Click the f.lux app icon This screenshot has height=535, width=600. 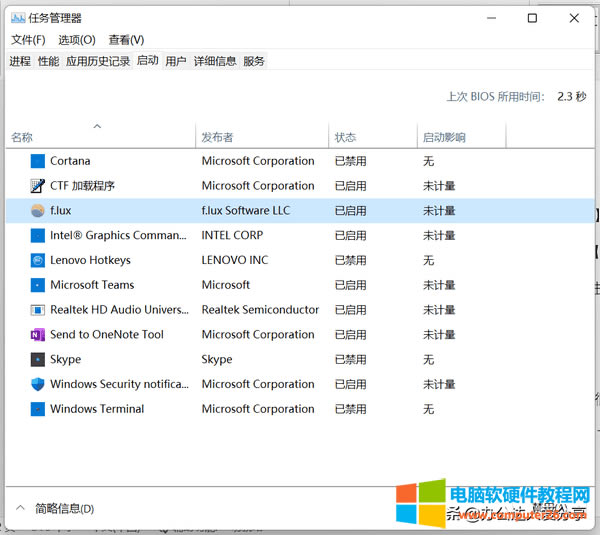pos(38,211)
